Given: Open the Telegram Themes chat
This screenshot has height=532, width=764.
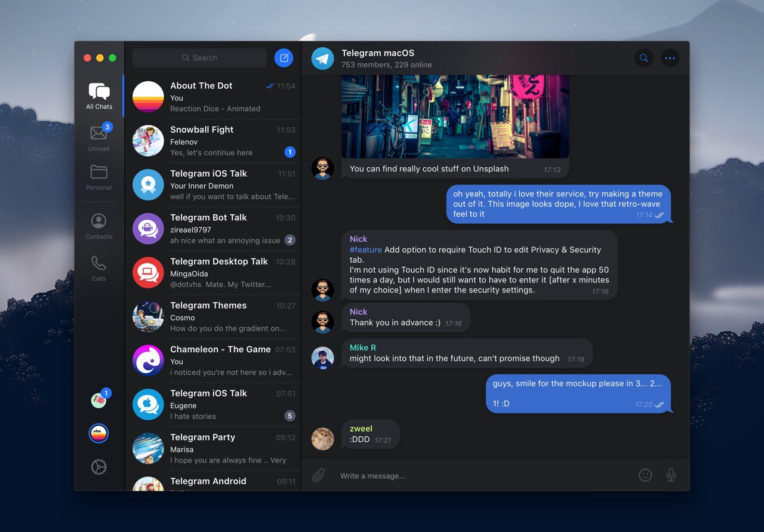Looking at the screenshot, I should (x=213, y=316).
